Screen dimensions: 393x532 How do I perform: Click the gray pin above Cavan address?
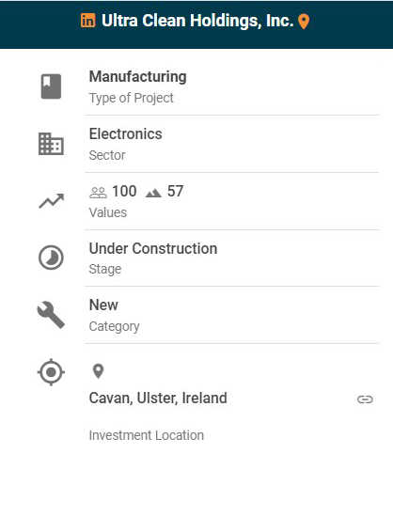coord(98,371)
